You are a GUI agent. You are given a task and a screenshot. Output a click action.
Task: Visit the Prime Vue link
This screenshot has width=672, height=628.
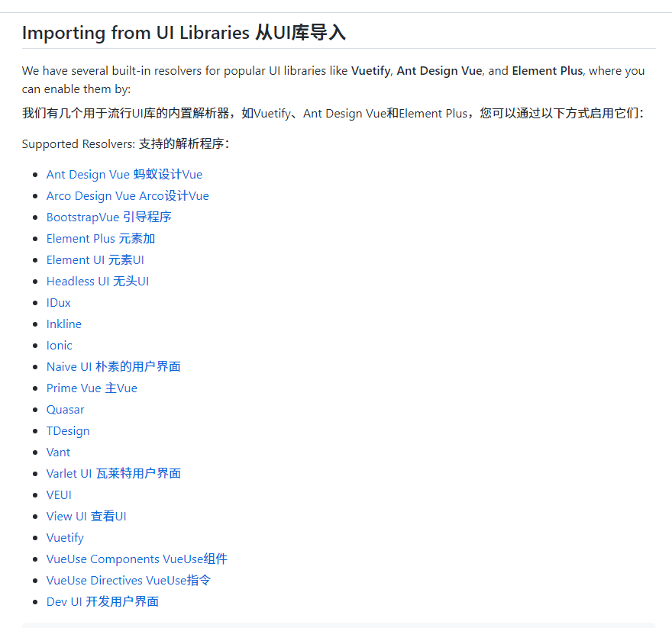(x=92, y=388)
